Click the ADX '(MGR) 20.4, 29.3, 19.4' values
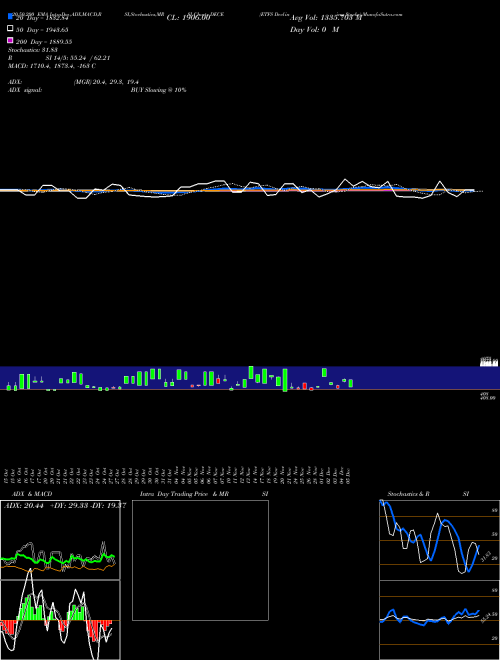 pyautogui.click(x=106, y=82)
